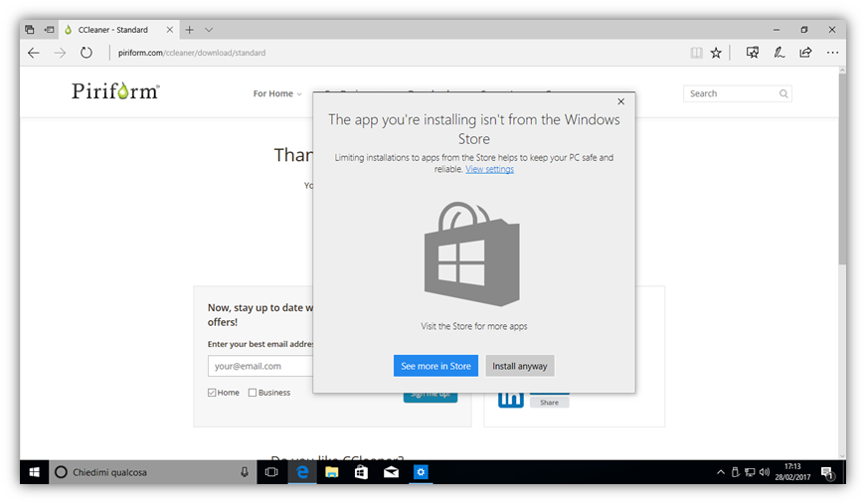Click the Windows Store bag image
This screenshot has height=504, width=866.
click(471, 254)
